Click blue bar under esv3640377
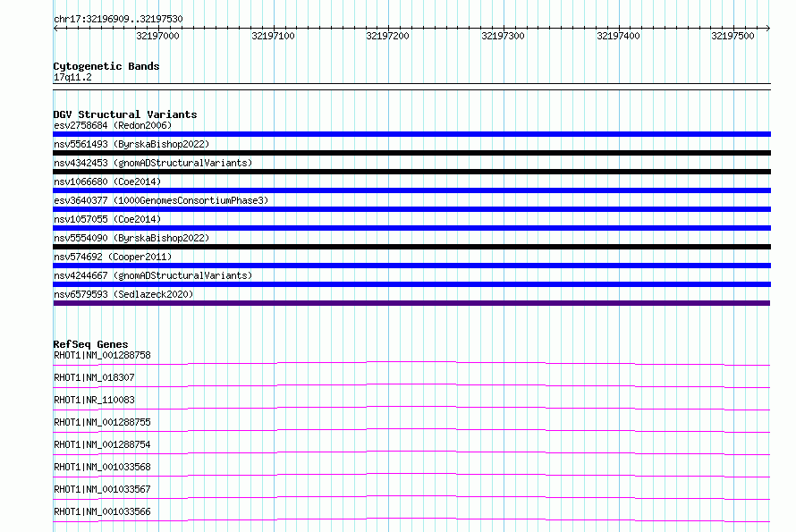The image size is (796, 532). point(411,209)
